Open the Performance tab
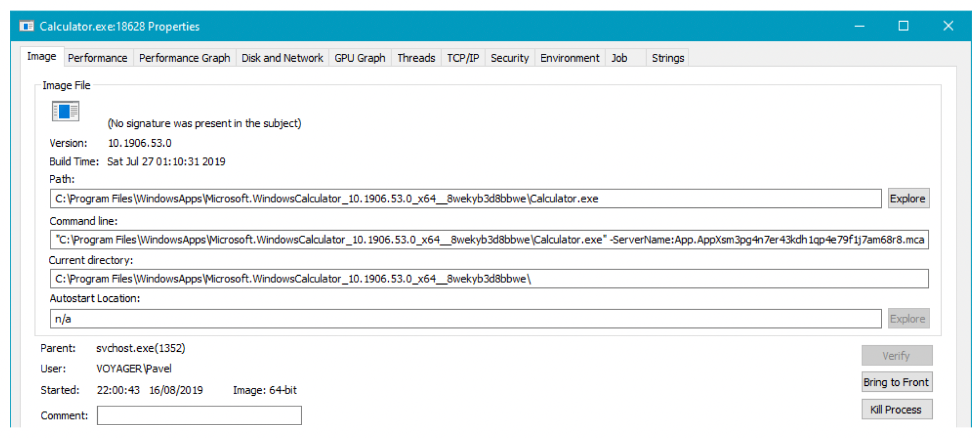 [98, 58]
